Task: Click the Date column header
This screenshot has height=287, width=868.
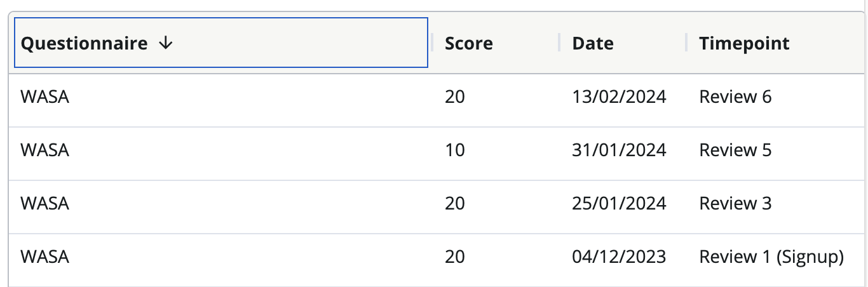Action: click(x=592, y=43)
